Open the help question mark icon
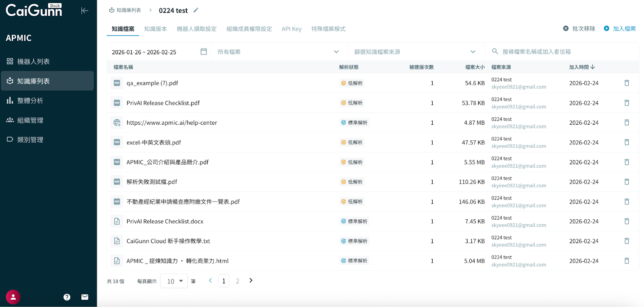This screenshot has width=644, height=307. (67, 297)
